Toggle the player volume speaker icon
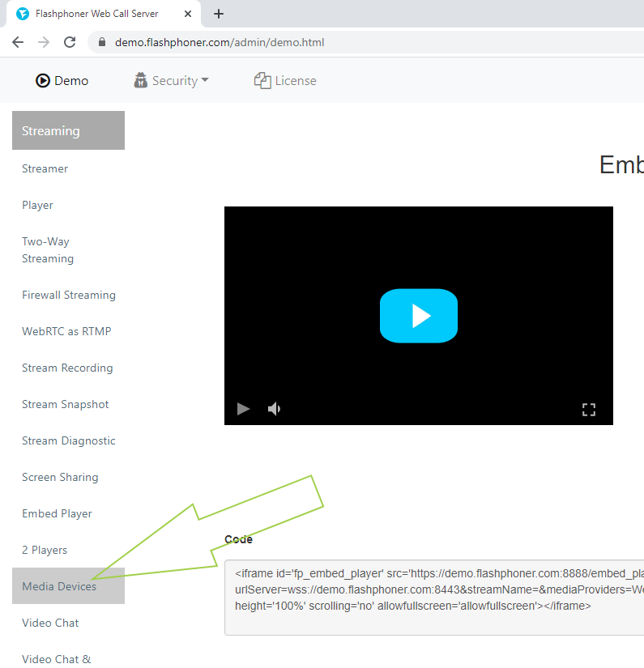Screen dimensions: 644x668 pyautogui.click(x=274, y=409)
